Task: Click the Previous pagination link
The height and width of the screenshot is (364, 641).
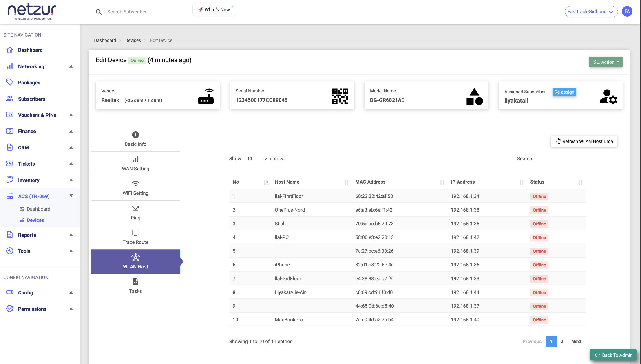Action: click(532, 341)
